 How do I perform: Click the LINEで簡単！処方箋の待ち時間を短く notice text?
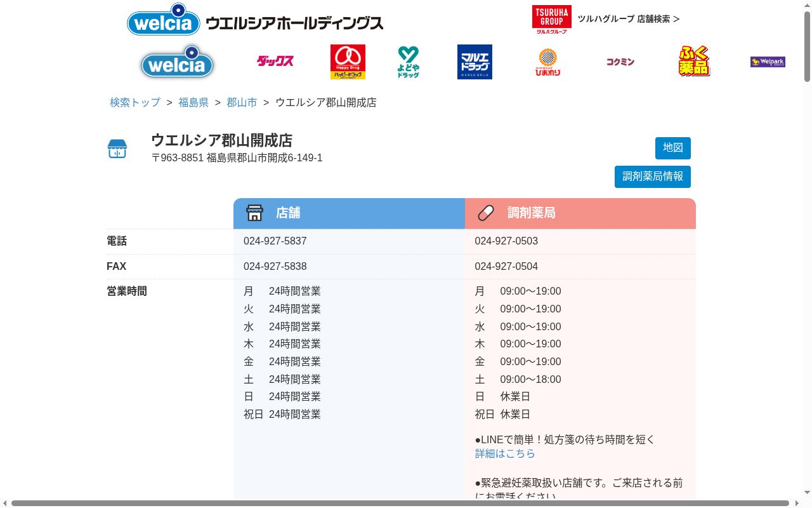pos(565,439)
